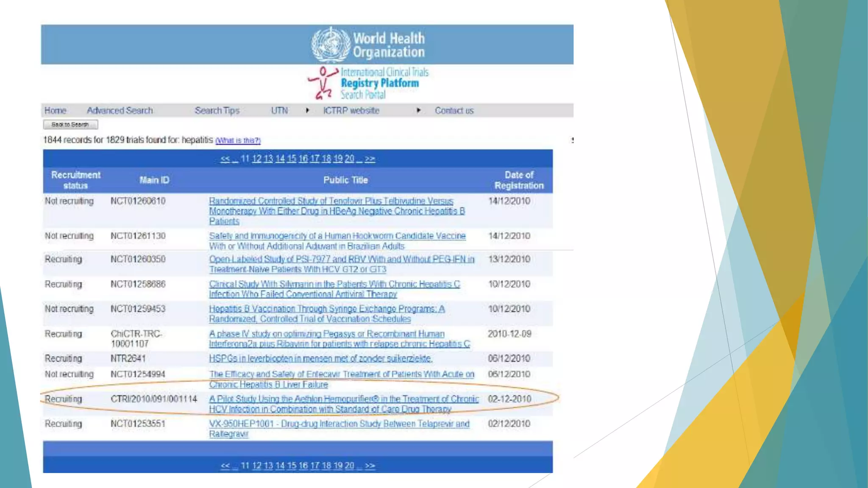868x488 pixels.
Task: Click the 'What is this?' link
Action: 238,141
